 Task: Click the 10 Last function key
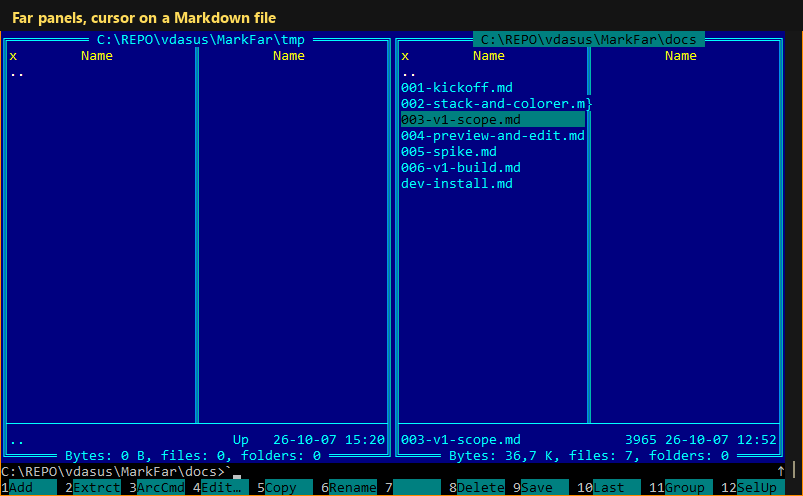(609, 487)
